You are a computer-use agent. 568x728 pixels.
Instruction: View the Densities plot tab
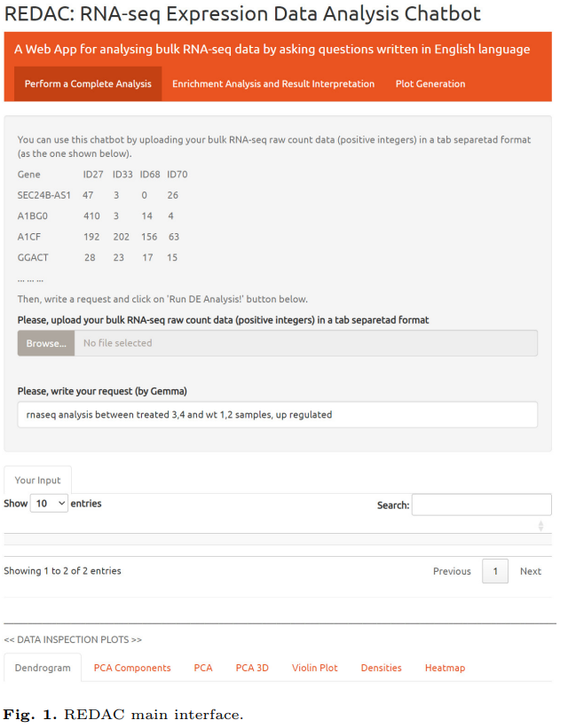click(x=382, y=668)
